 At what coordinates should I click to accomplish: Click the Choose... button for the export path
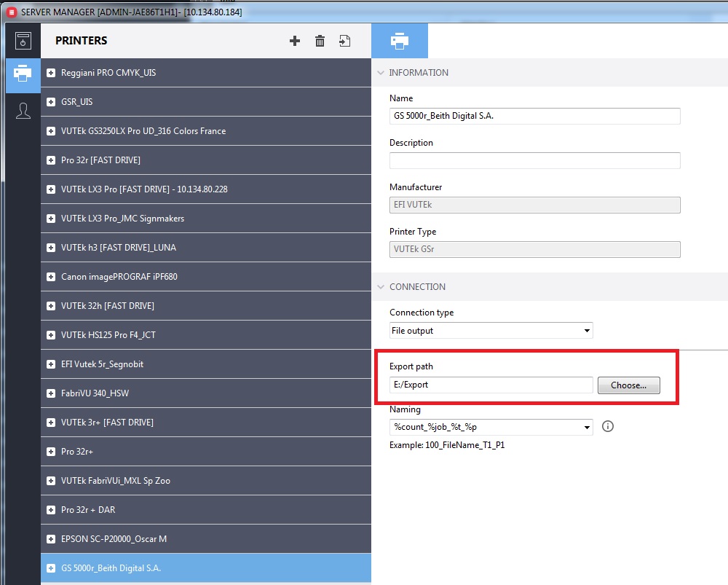pos(628,385)
